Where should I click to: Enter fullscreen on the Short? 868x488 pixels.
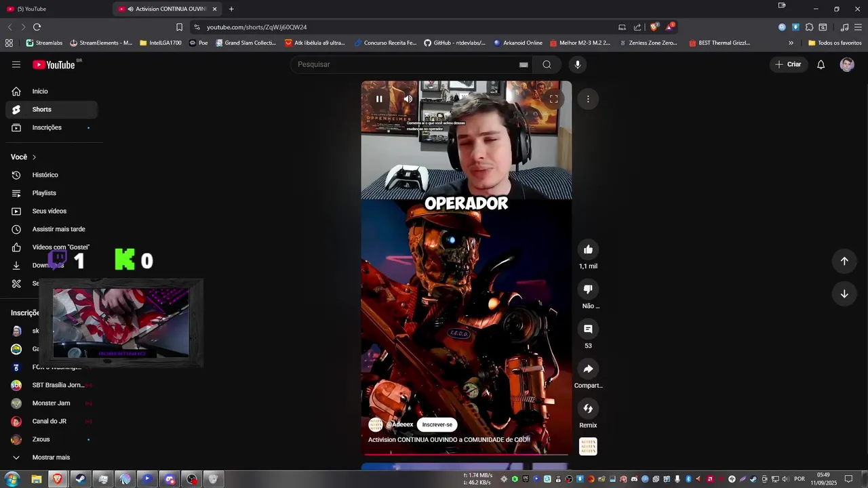point(553,99)
